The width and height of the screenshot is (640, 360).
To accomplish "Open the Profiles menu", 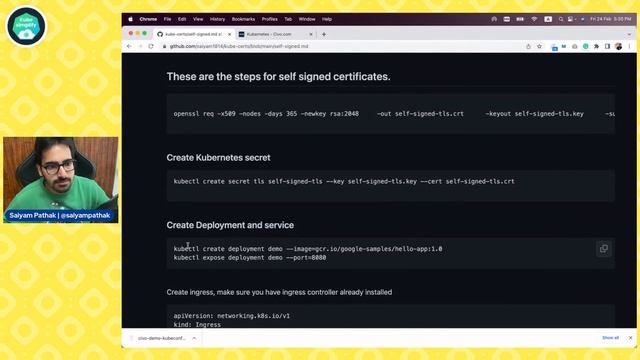I will (269, 19).
